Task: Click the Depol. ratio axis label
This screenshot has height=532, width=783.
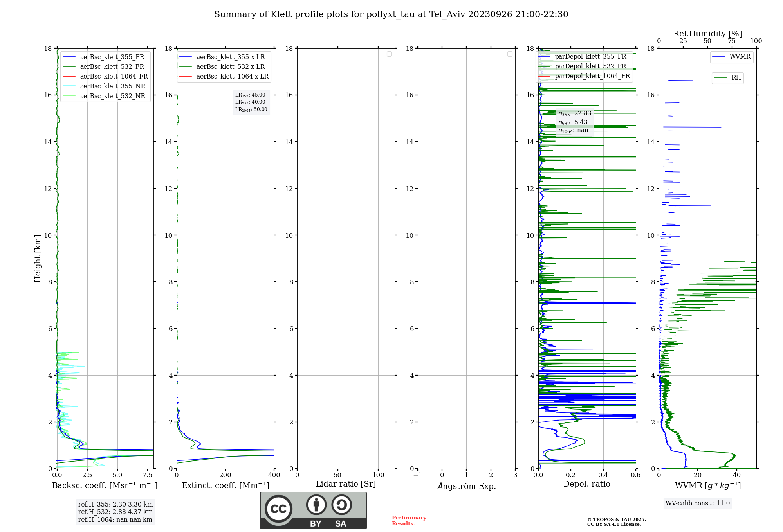Action: pos(586,484)
